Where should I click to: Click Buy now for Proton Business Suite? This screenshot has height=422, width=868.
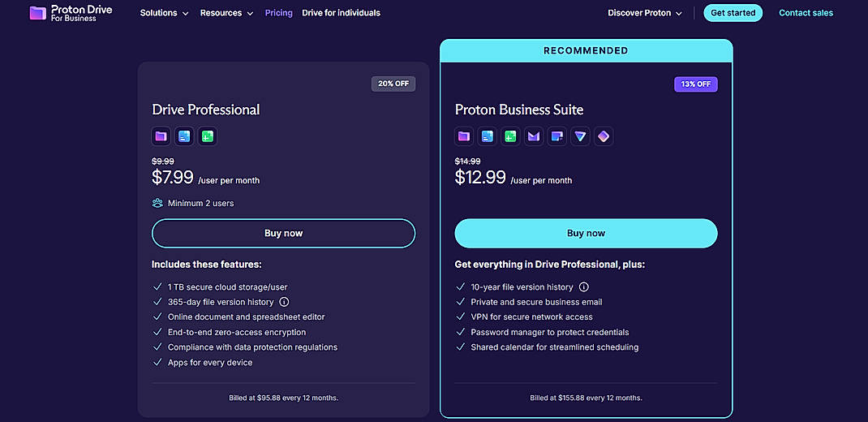(x=587, y=233)
